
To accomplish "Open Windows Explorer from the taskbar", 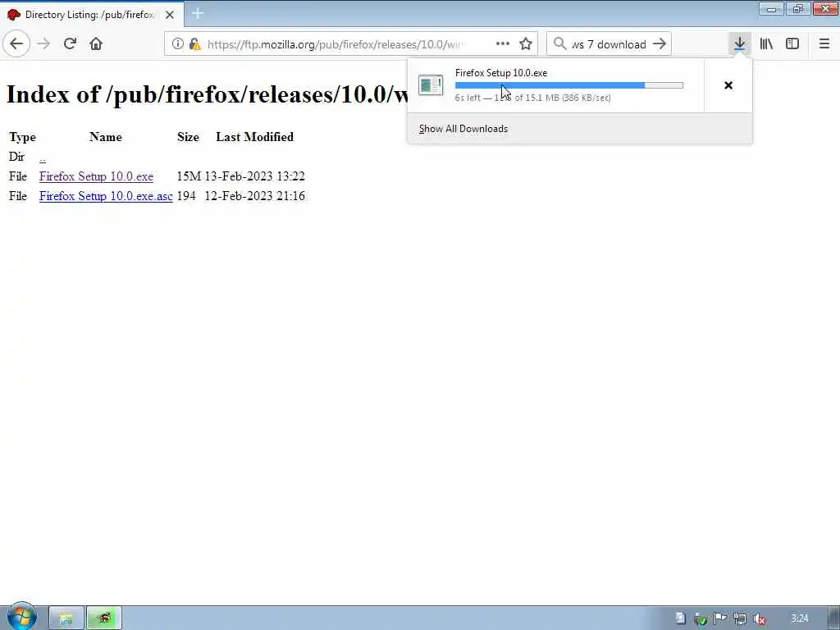I will point(66,619).
